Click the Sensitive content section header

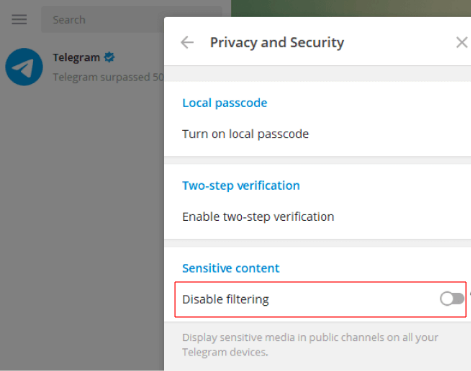[231, 268]
